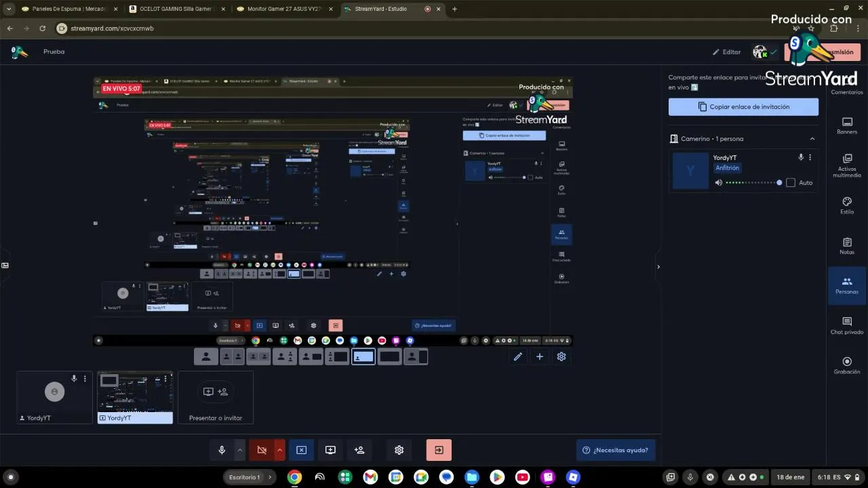Screen dimensions: 868x488
Task: Select the empty fullscreen cinema layout
Action: [x=390, y=357]
